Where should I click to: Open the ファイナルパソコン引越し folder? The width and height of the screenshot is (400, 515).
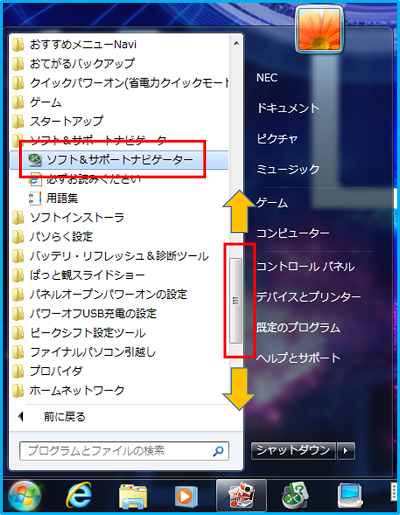click(x=85, y=352)
